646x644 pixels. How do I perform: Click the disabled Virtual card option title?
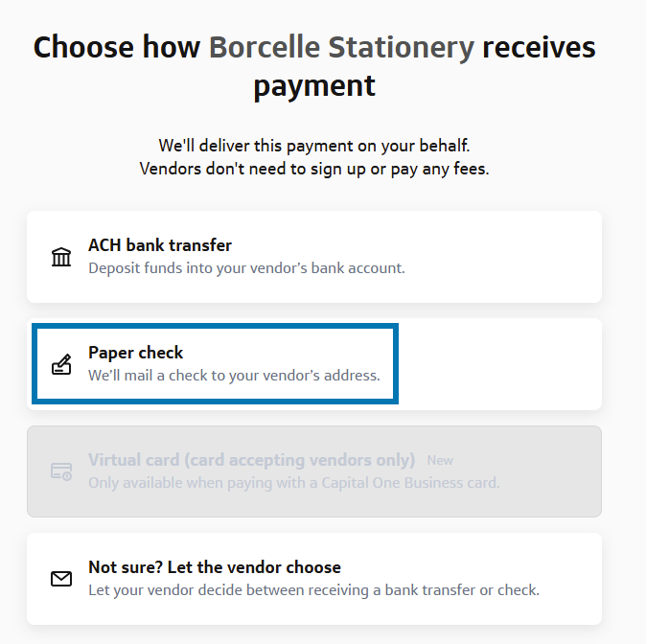[x=251, y=460]
